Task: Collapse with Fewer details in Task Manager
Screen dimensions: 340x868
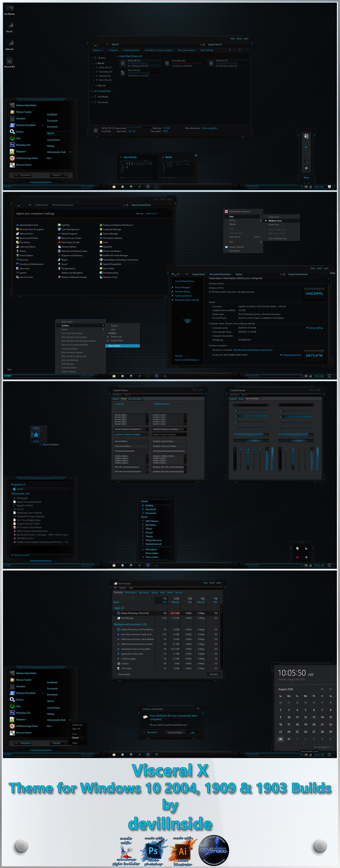Action: [x=122, y=675]
